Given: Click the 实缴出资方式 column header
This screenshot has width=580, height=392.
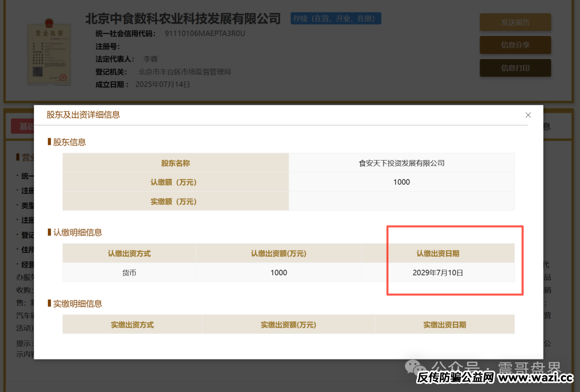Looking at the screenshot, I should click(132, 325).
